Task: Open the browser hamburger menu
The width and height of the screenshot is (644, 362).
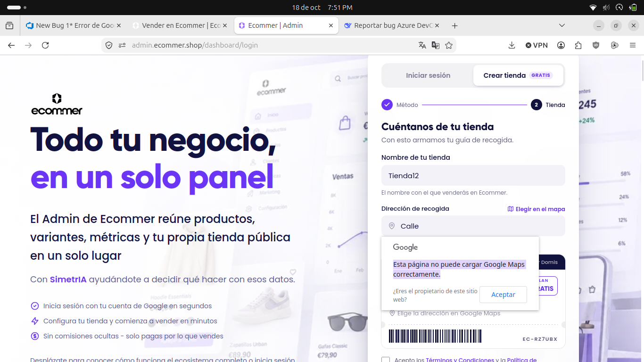Action: 633,45
